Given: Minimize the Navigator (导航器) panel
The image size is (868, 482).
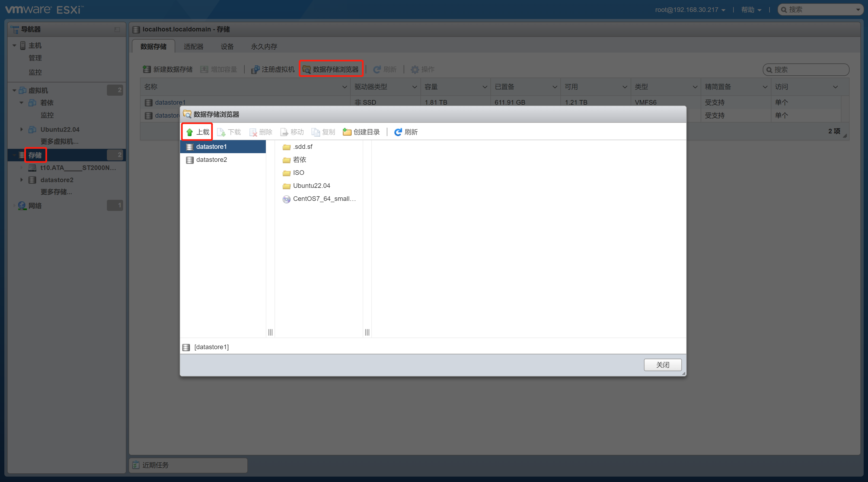Looking at the screenshot, I should point(117,29).
